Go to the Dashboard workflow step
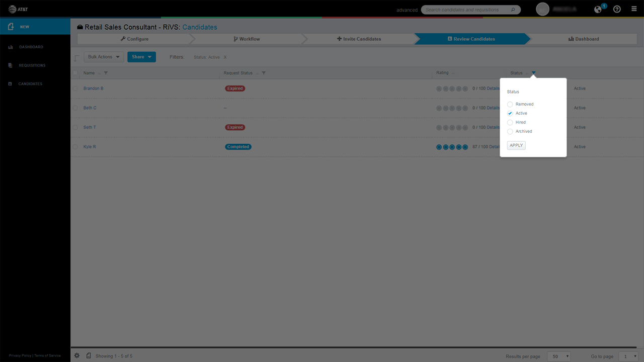The width and height of the screenshot is (644, 362). click(x=584, y=39)
